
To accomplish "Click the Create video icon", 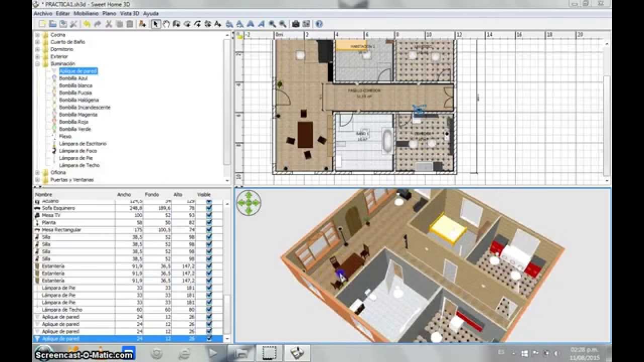I will (306, 24).
